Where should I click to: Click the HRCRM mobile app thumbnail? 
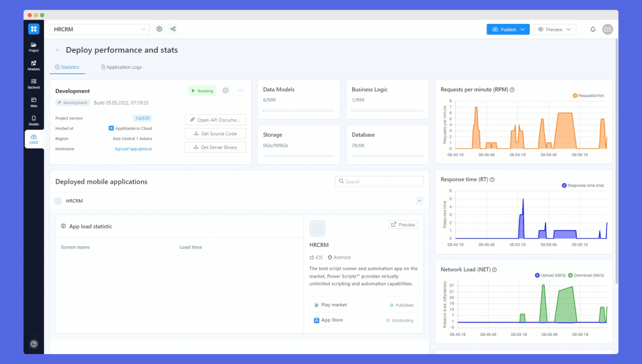(x=317, y=229)
